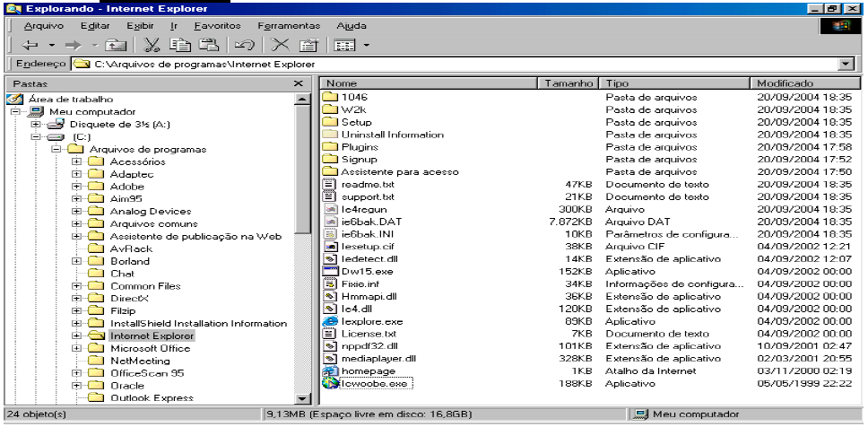This screenshot has width=868, height=427.
Task: Select the Assistente para acesso folder name
Action: pyautogui.click(x=400, y=171)
